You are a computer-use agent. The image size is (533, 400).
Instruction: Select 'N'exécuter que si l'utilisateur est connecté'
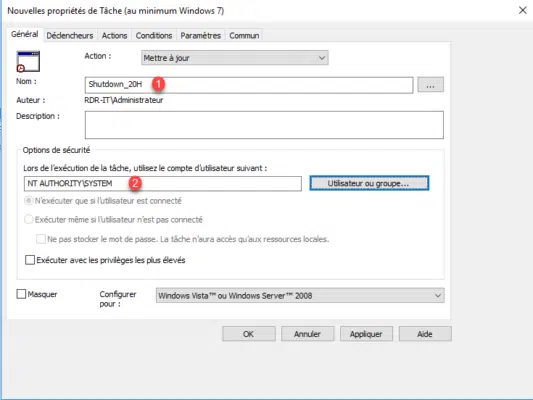29,201
